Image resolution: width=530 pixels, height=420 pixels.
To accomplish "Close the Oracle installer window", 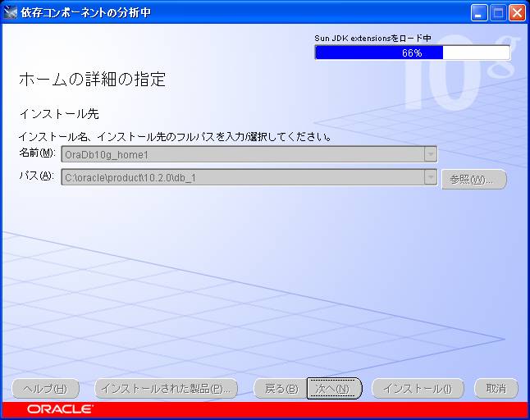I will tap(517, 13).
